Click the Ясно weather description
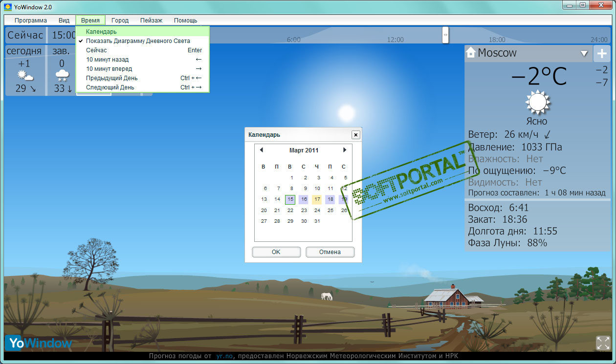The image size is (616, 364). (537, 121)
